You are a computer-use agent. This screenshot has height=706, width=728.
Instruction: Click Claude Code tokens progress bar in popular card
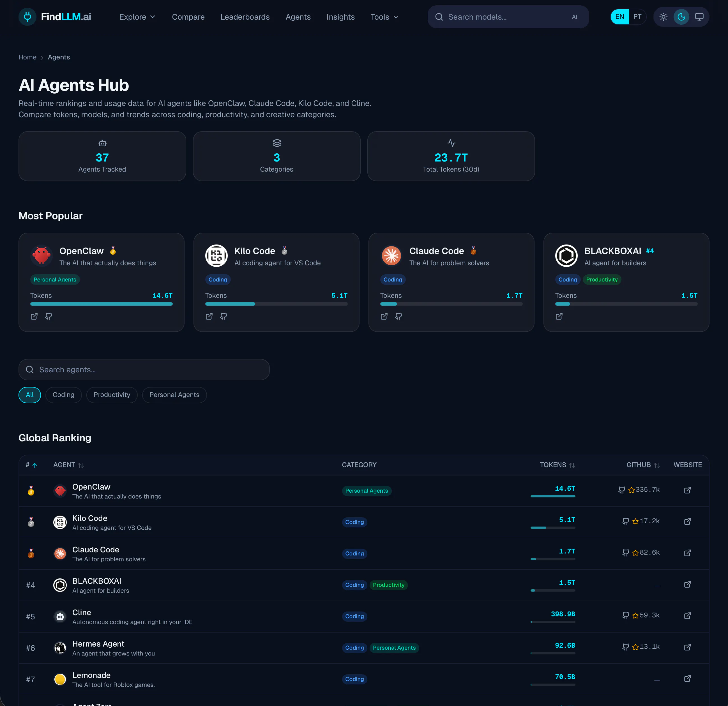click(x=451, y=304)
